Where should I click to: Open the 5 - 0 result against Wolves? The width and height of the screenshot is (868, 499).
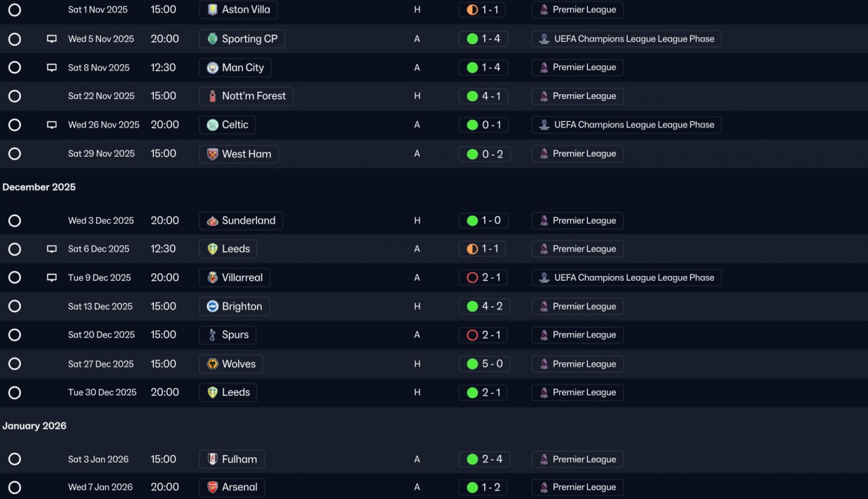click(484, 364)
